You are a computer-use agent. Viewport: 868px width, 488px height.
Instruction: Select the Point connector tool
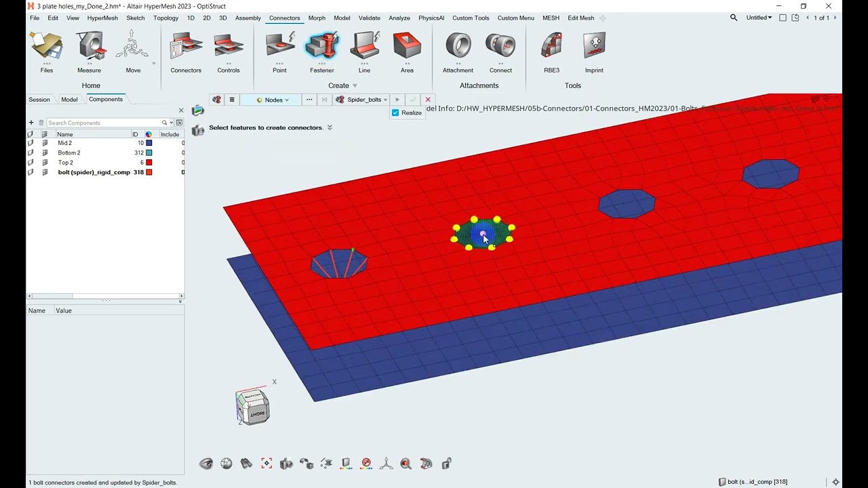(x=279, y=52)
